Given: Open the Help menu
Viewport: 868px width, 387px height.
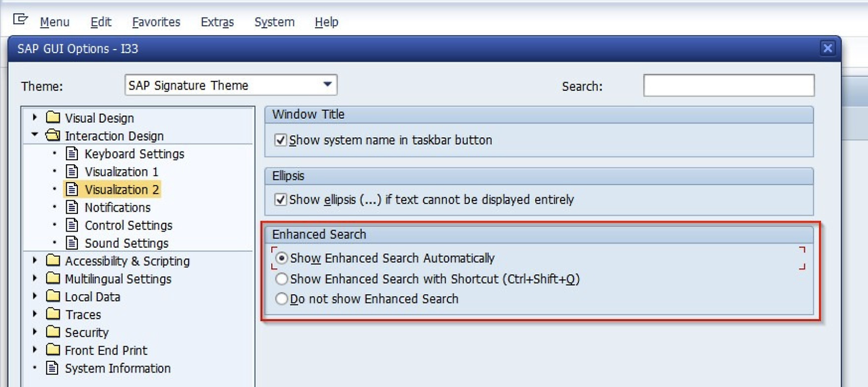Looking at the screenshot, I should pos(326,22).
